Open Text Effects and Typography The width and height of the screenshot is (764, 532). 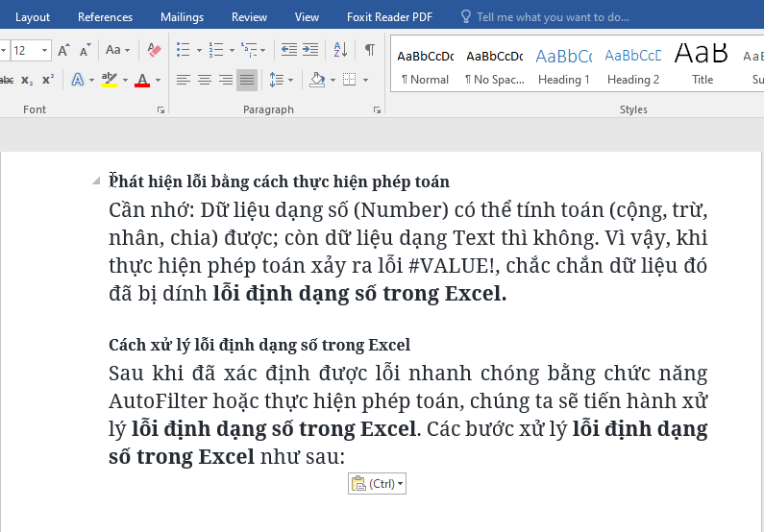(x=78, y=80)
